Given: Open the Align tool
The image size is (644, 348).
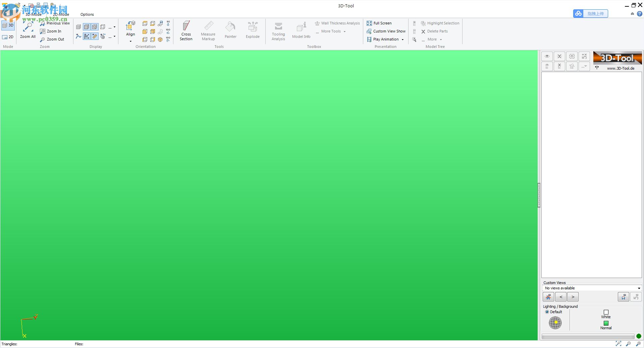Looking at the screenshot, I should point(130,30).
